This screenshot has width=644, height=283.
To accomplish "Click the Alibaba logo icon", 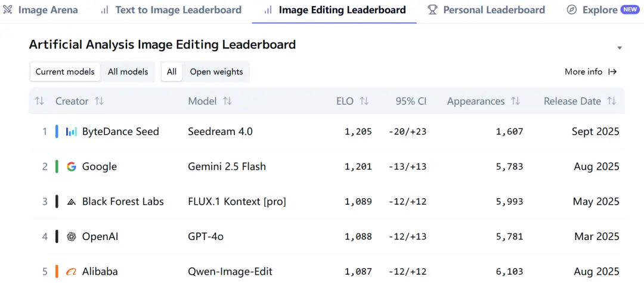I will 72,272.
